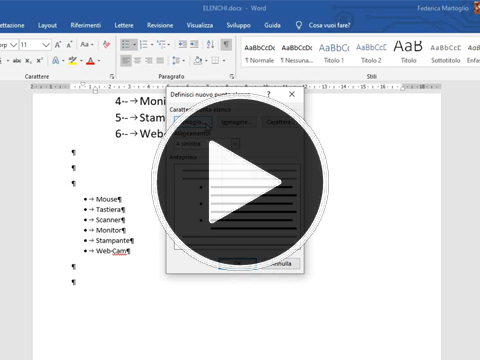
Task: Click the lightbulb icon beside Cosa vuoi fare
Action: [x=299, y=25]
